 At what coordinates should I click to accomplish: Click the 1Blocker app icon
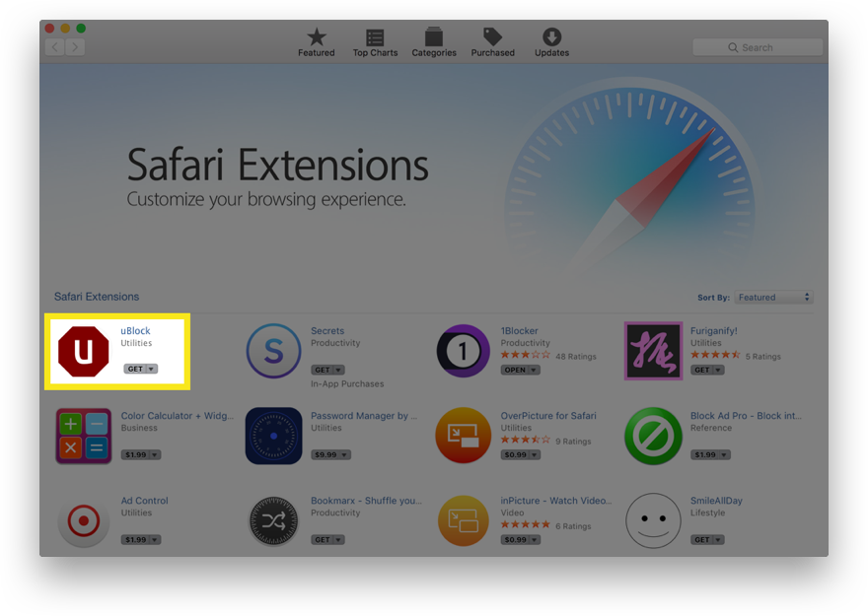tap(464, 351)
